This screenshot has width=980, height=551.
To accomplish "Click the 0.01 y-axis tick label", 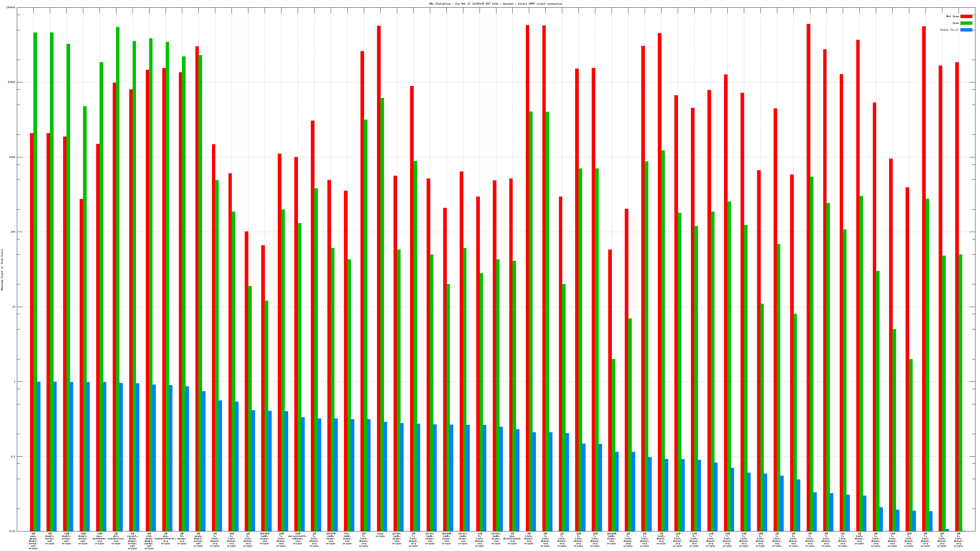I will [13, 531].
